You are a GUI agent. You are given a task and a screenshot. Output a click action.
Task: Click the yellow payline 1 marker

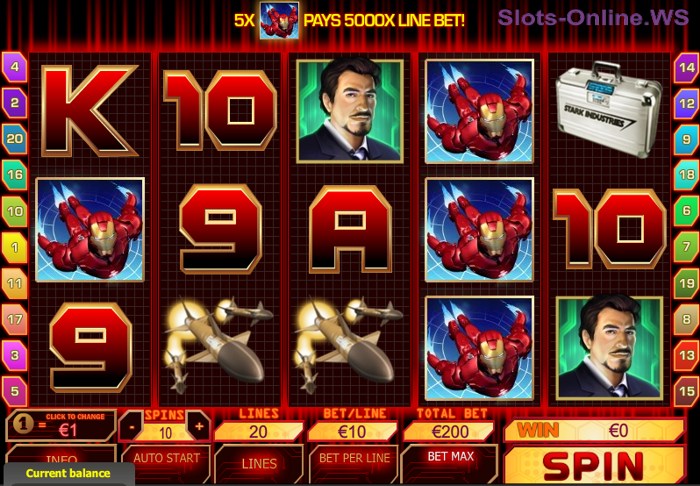tap(14, 247)
